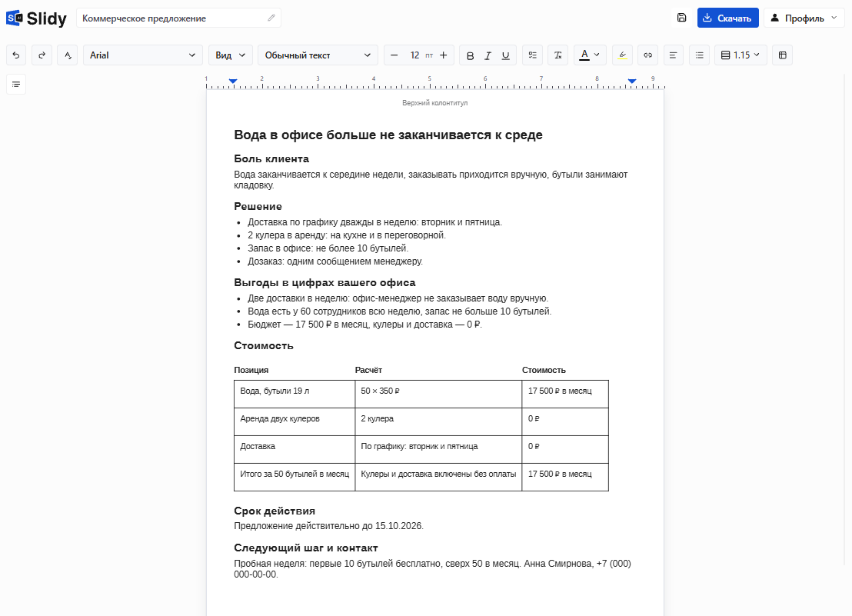
Task: Click the pencil icon to rename the document
Action: coord(271,18)
